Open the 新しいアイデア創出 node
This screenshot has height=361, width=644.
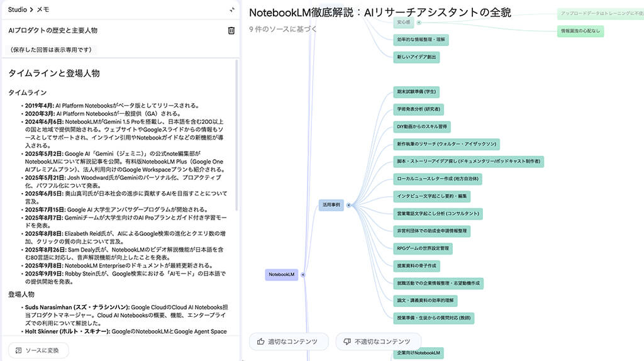point(416,57)
